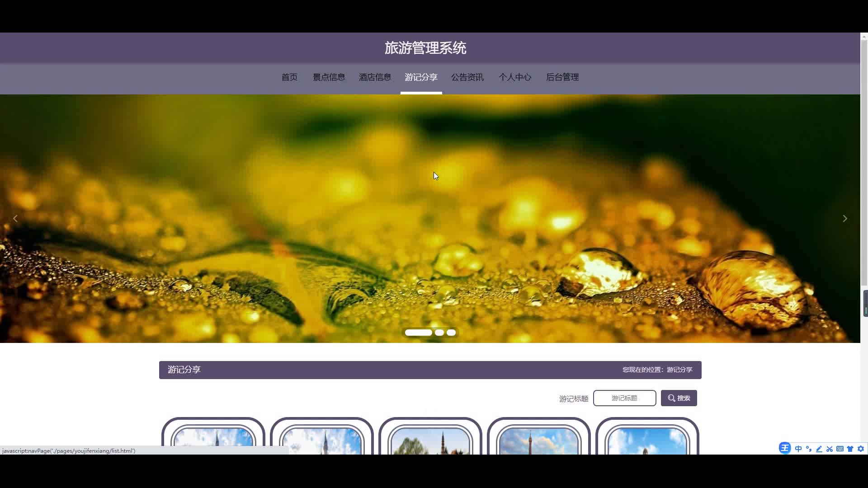Screen dimensions: 868x488
Task: Select the first (active) carousel indicator
Action: click(419, 333)
